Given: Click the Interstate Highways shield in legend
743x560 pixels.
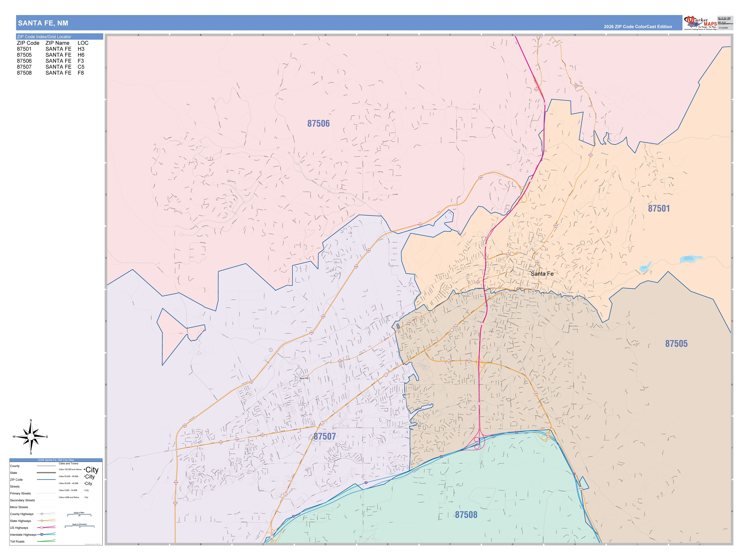Looking at the screenshot, I should [42, 534].
